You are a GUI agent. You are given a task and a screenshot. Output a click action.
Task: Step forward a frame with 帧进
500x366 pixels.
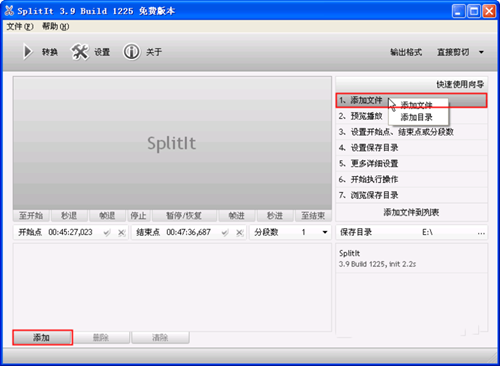click(237, 216)
